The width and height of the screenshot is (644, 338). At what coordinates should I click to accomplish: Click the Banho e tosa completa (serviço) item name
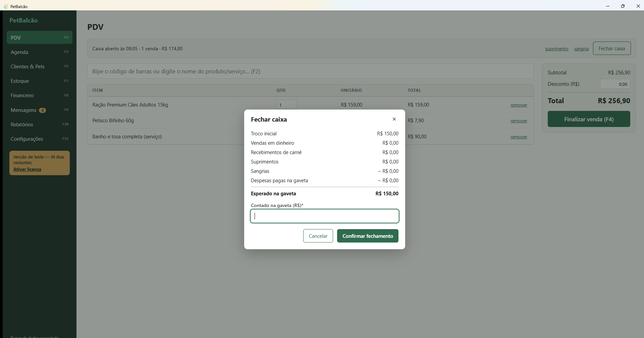[x=127, y=137]
